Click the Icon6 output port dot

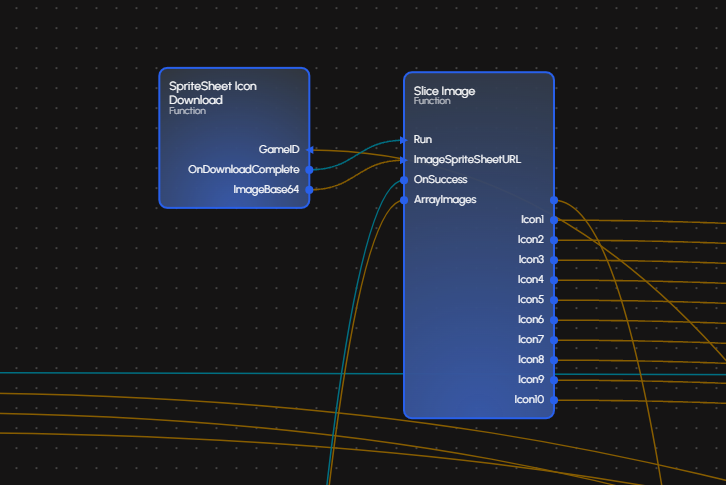554,320
